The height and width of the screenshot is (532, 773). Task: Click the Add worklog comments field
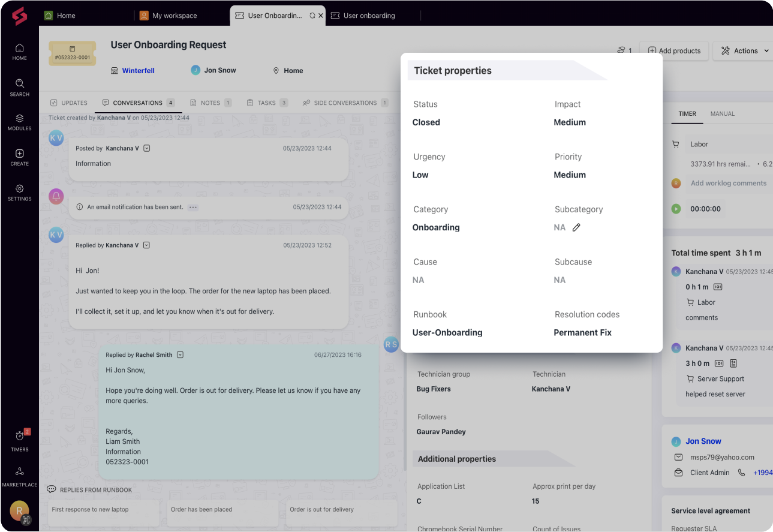pos(728,183)
